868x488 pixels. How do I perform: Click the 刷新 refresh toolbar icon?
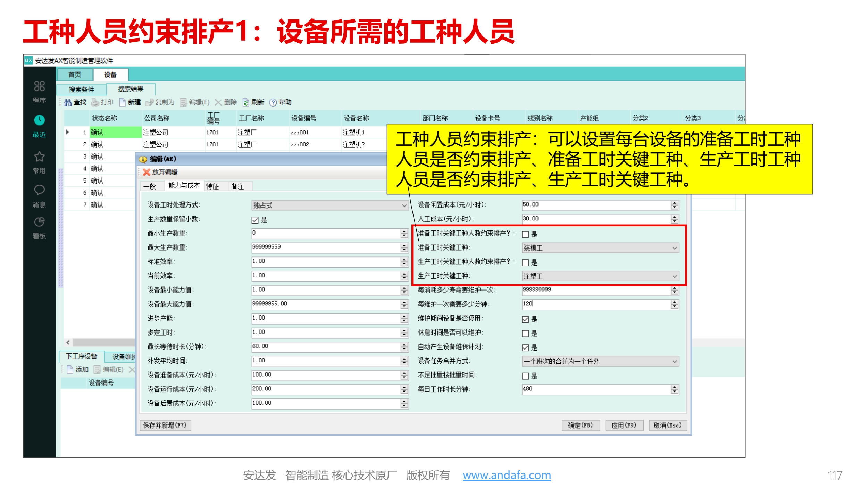pos(246,102)
